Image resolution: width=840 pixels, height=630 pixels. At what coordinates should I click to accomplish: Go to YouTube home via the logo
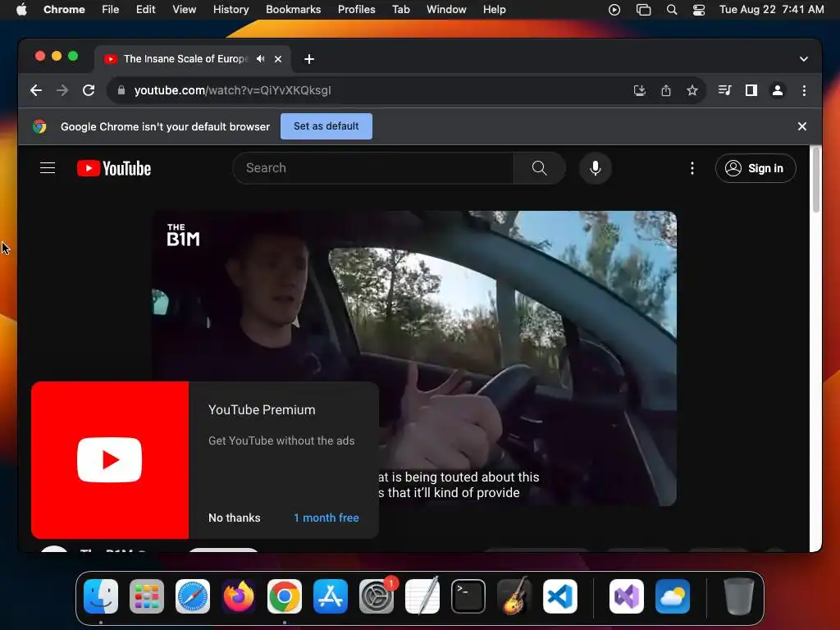[x=114, y=168]
